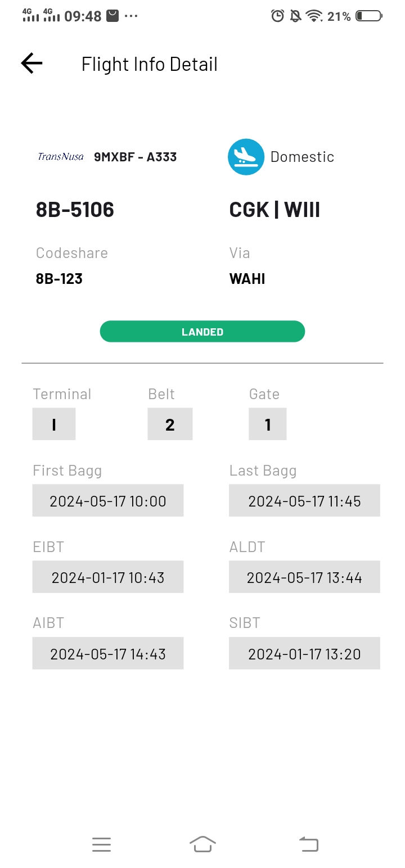Tap the alarm clock status icon

click(x=277, y=16)
